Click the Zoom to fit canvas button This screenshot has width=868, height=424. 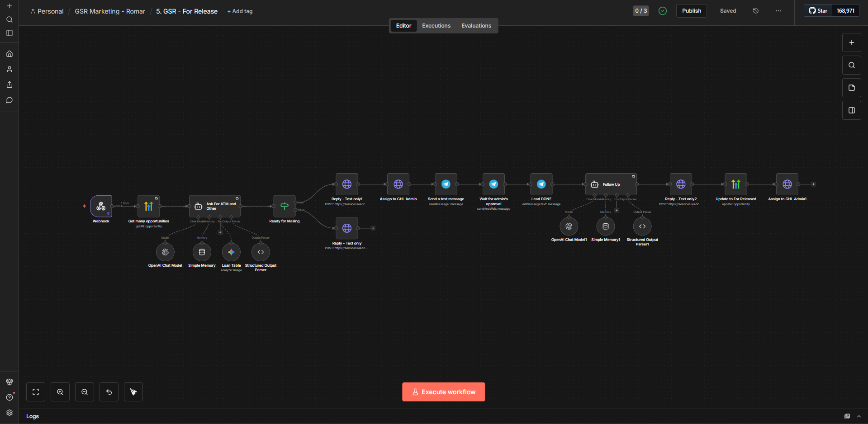click(x=36, y=392)
